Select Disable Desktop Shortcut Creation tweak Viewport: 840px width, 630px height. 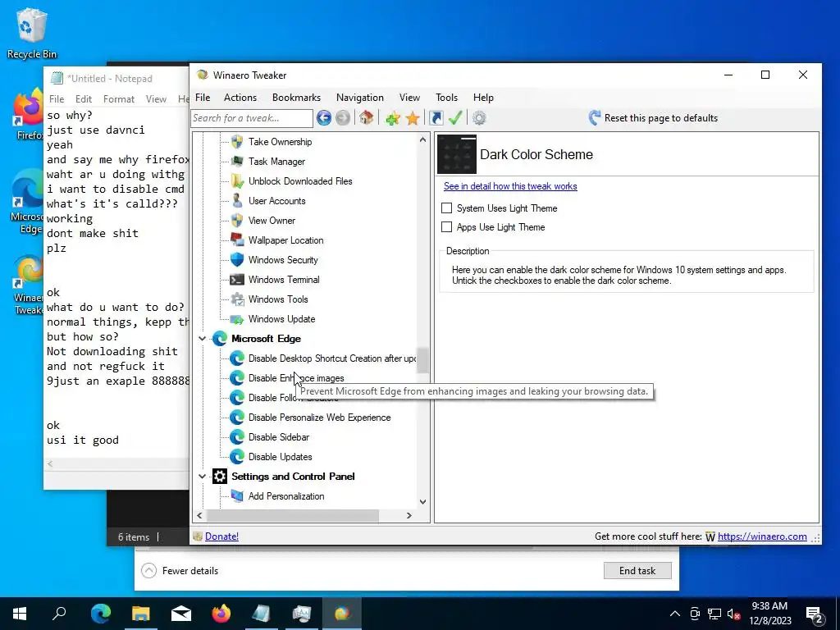(x=331, y=358)
